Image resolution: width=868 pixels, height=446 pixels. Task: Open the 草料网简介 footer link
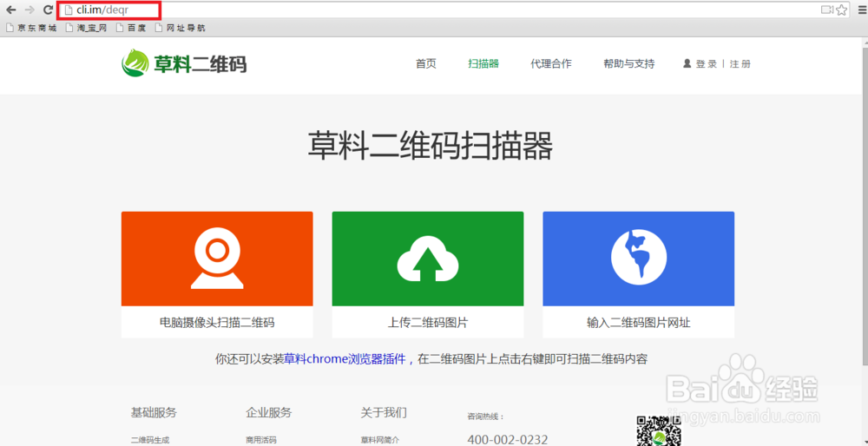click(x=380, y=441)
